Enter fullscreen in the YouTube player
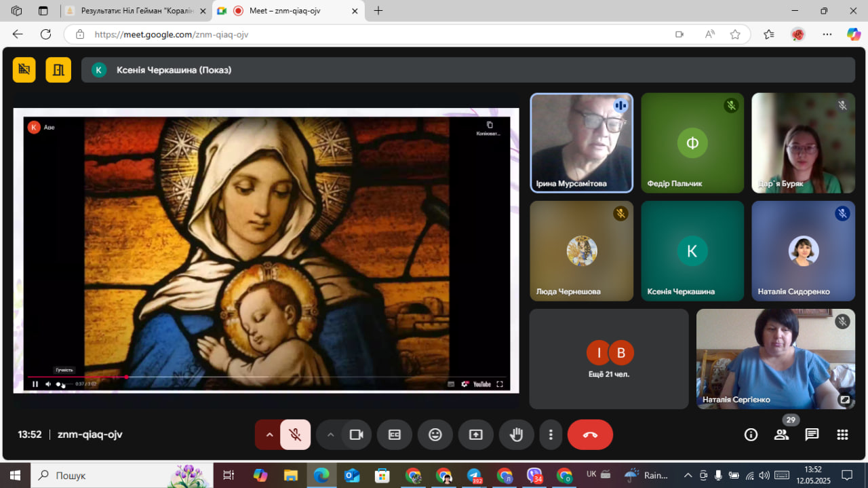The height and width of the screenshot is (488, 868). pos(500,384)
